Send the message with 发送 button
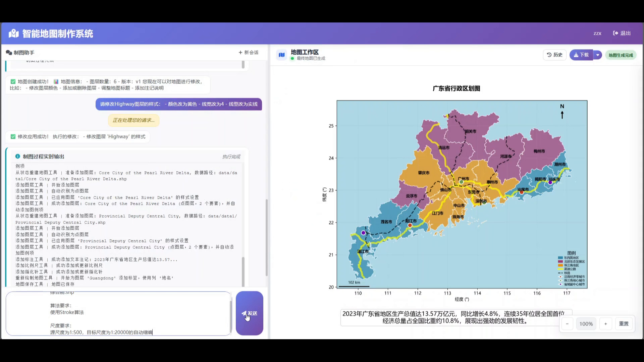 [x=250, y=313]
